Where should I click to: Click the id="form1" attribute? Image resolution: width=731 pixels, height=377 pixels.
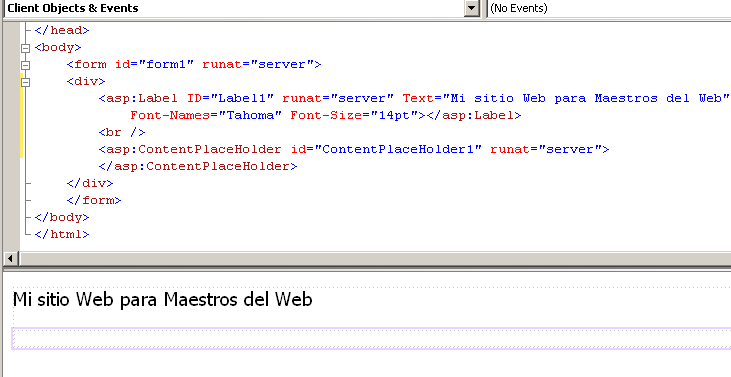[154, 64]
